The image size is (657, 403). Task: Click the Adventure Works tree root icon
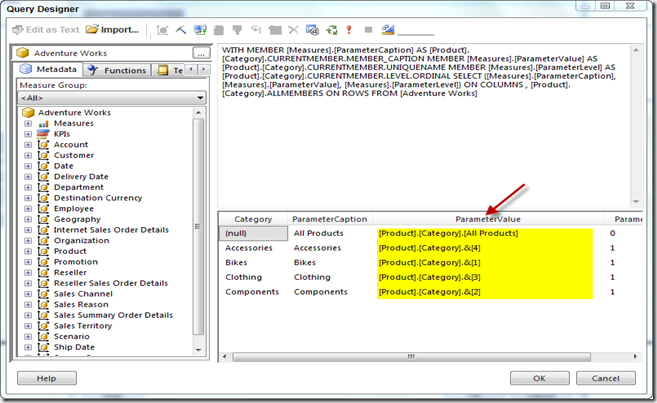[x=28, y=112]
